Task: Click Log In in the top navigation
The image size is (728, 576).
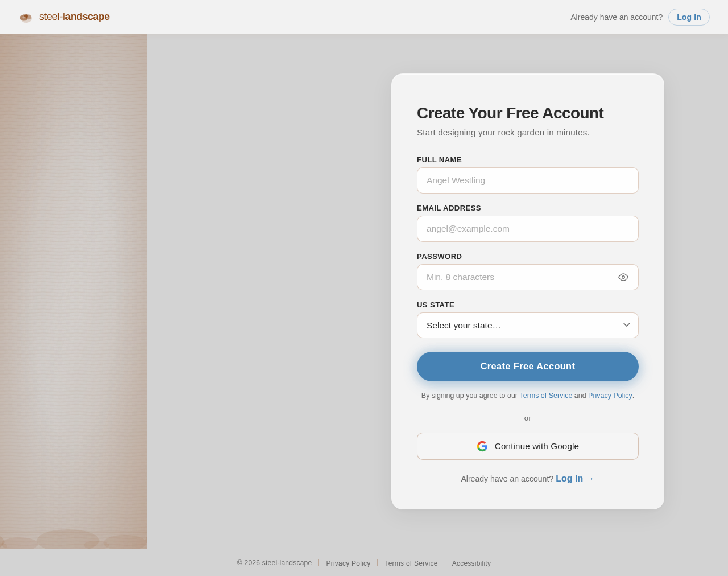Action: point(689,17)
